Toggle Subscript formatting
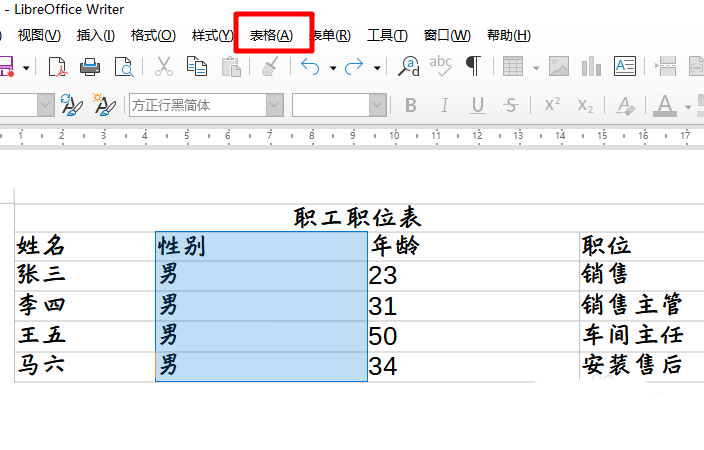The height and width of the screenshot is (450, 704). tap(585, 106)
